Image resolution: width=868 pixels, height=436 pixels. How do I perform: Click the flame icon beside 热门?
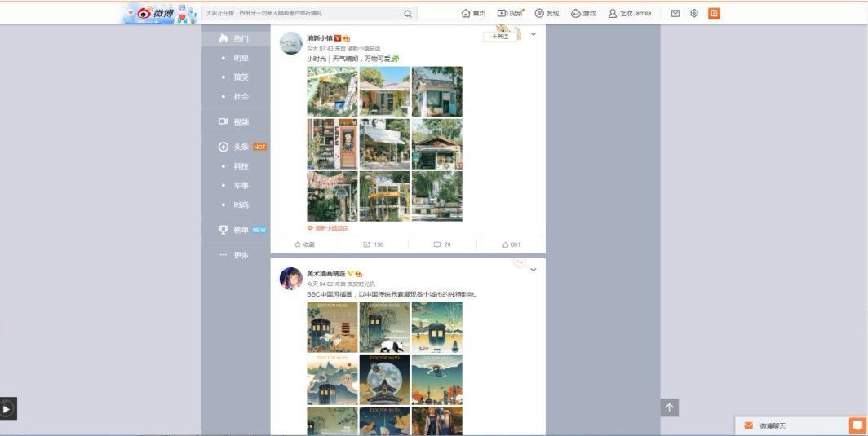pyautogui.click(x=223, y=38)
